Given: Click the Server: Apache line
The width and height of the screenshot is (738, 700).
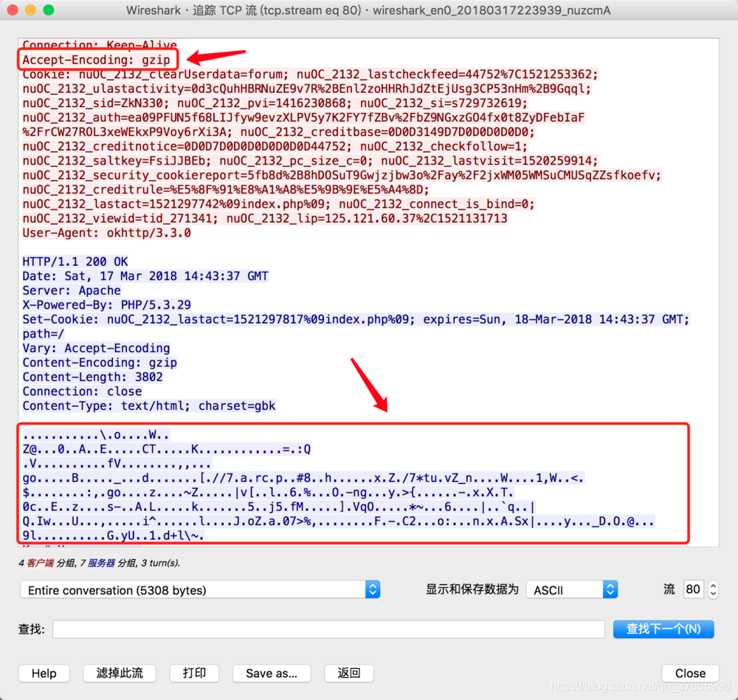Looking at the screenshot, I should (x=72, y=290).
